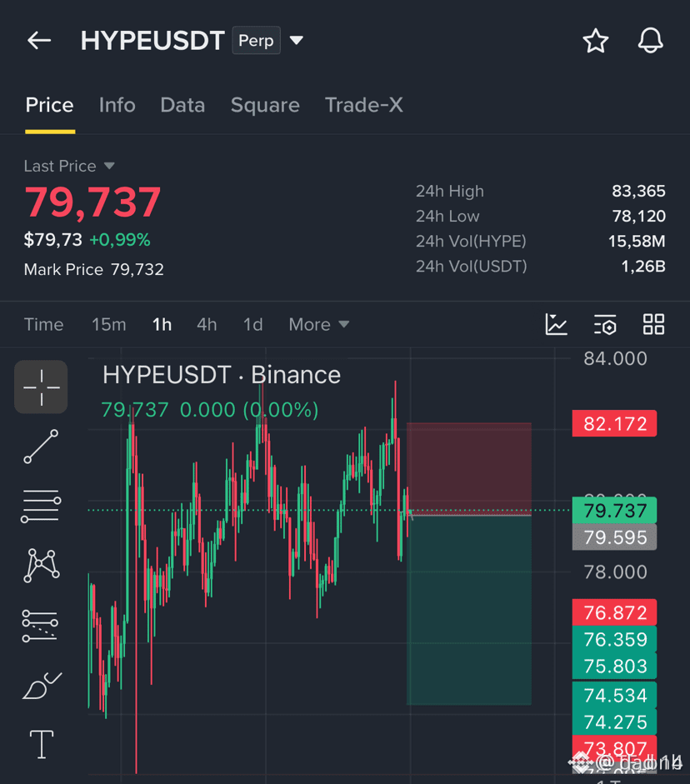Select the red stop-loss zone on chart
The width and height of the screenshot is (690, 784).
tap(469, 468)
